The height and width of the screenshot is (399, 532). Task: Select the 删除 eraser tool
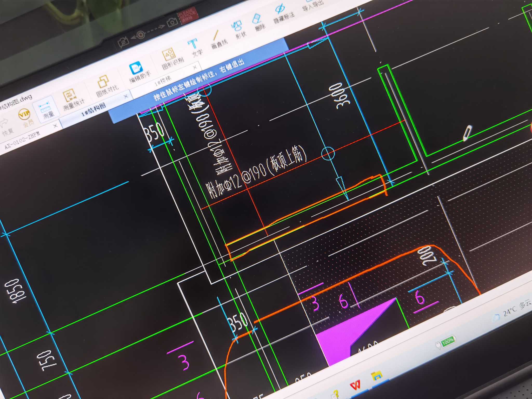(x=258, y=22)
